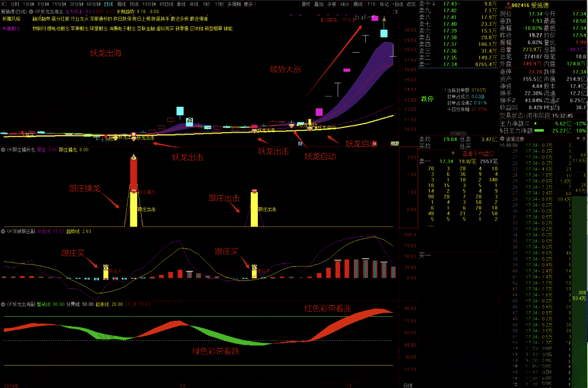Screen dimensions: 588x388
Task: Select the 60分钟 period tab
Action: point(93,3)
